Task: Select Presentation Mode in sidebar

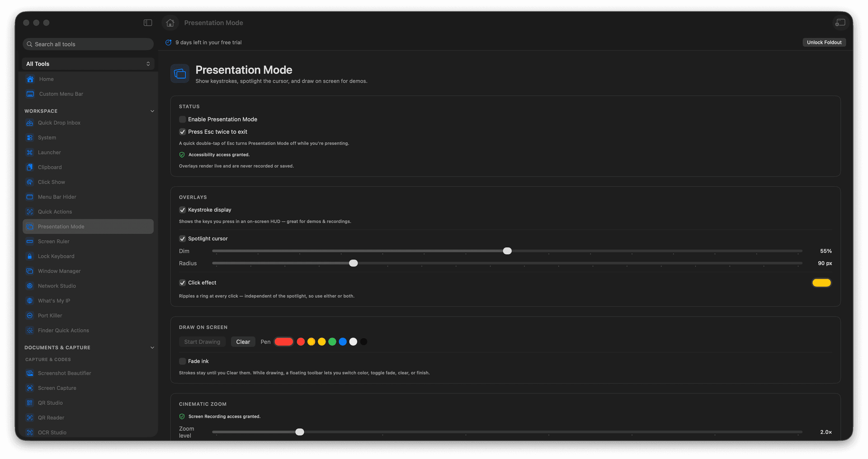Action: pos(88,227)
